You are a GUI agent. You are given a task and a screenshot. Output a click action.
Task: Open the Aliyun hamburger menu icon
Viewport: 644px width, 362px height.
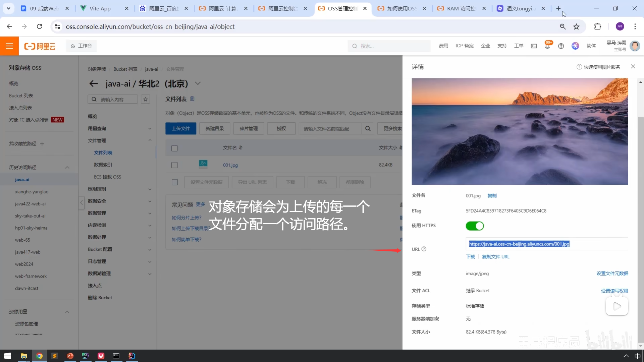tap(9, 46)
